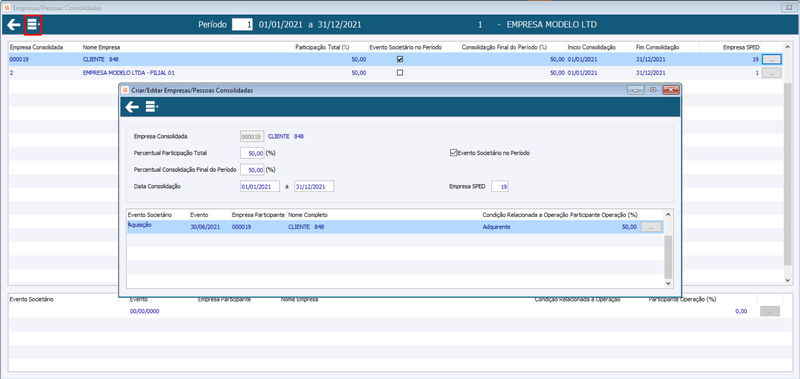Click the Inicio Consolidação column header
Viewport: 800px width, 379px height.
tap(592, 47)
